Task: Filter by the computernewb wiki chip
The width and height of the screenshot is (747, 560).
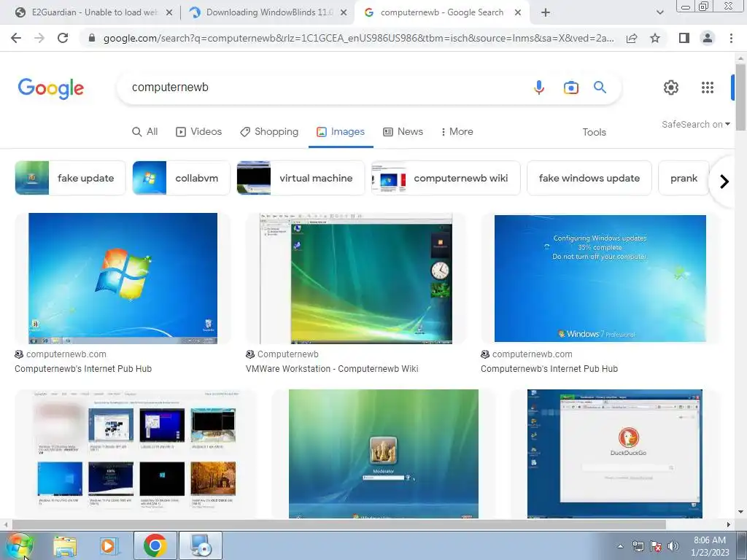Action: click(x=446, y=178)
